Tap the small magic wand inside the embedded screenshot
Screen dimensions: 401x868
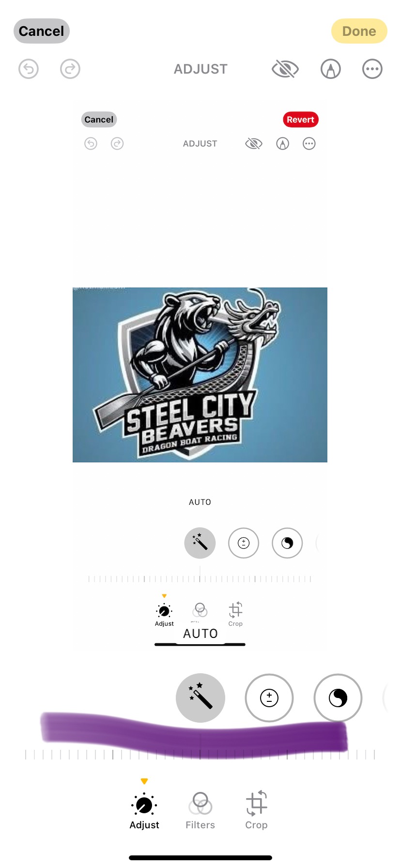200,543
